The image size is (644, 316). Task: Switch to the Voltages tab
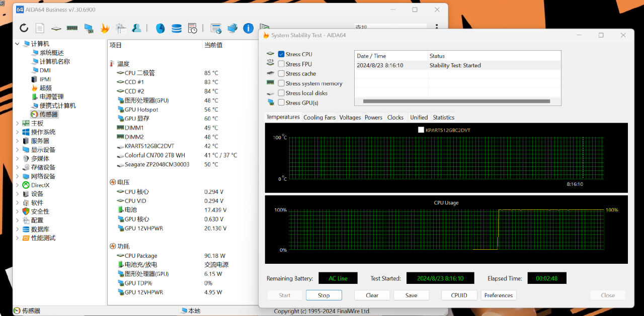tap(350, 118)
